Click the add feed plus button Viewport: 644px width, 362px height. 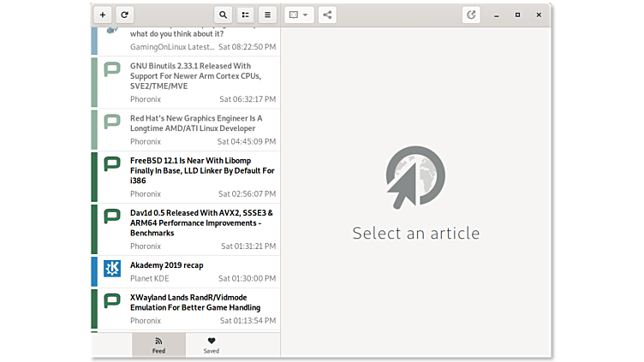point(103,15)
